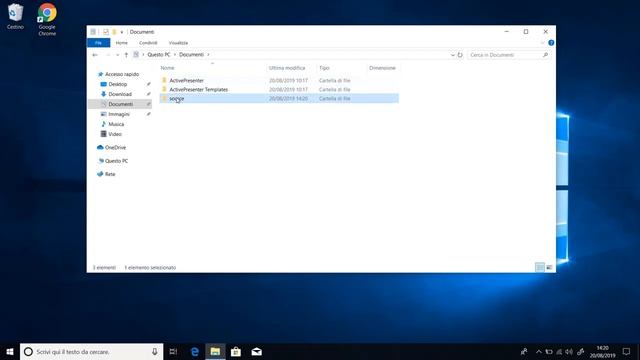
Task: Open Microsoft Store from the taskbar
Action: [236, 351]
